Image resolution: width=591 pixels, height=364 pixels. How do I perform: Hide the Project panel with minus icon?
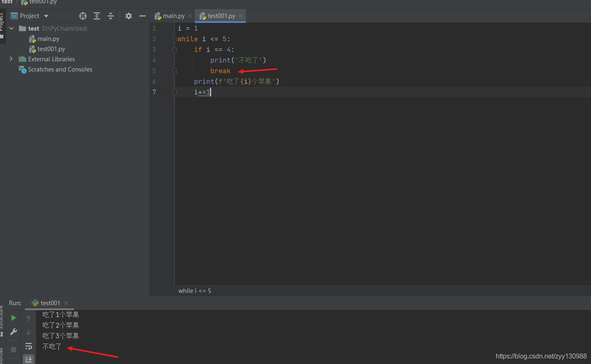tap(143, 16)
